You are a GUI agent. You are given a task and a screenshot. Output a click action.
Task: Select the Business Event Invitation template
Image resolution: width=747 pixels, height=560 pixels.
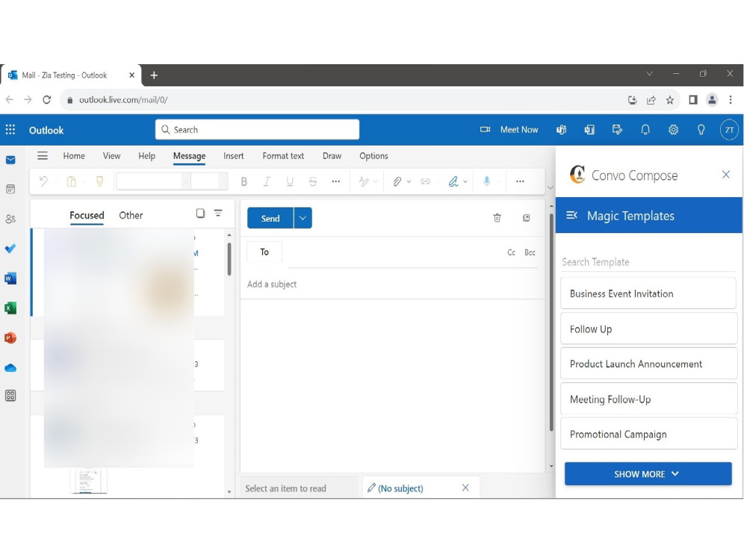click(x=648, y=293)
